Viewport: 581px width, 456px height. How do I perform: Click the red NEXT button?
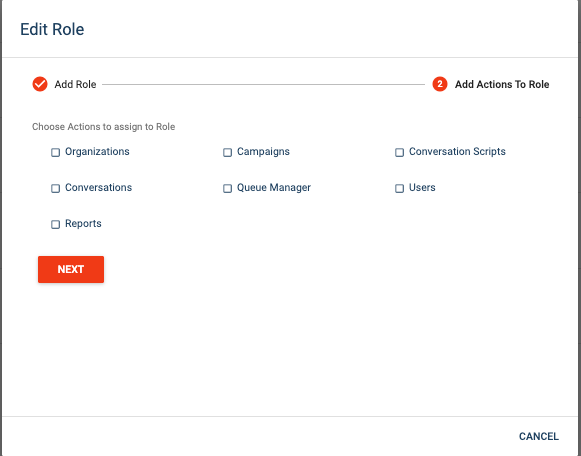71,269
